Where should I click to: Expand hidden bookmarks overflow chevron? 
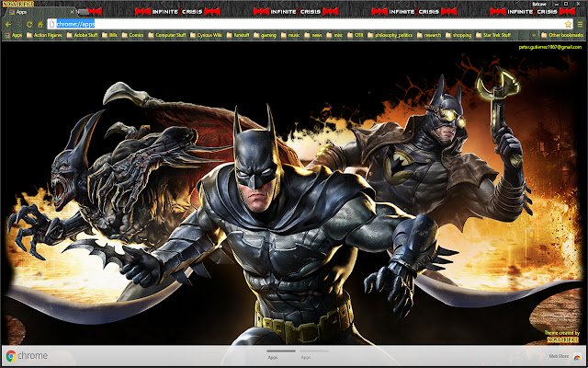[x=534, y=35]
